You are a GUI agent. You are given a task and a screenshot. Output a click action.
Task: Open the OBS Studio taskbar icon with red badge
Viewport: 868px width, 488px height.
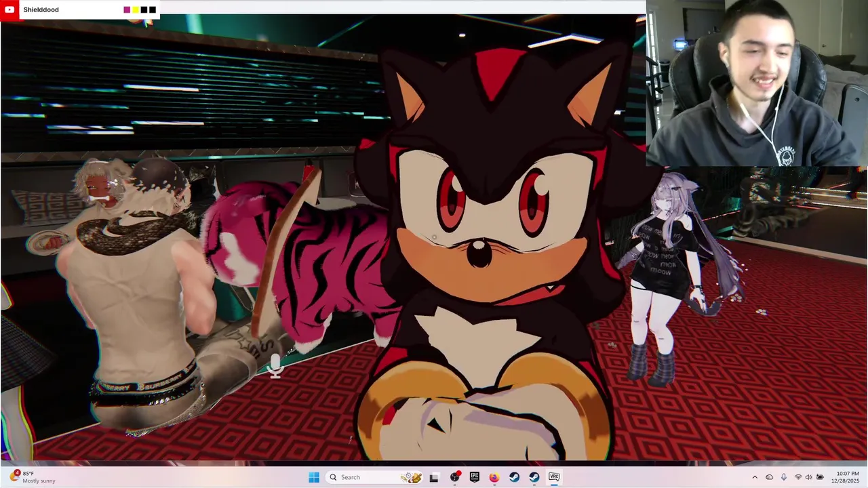click(455, 477)
